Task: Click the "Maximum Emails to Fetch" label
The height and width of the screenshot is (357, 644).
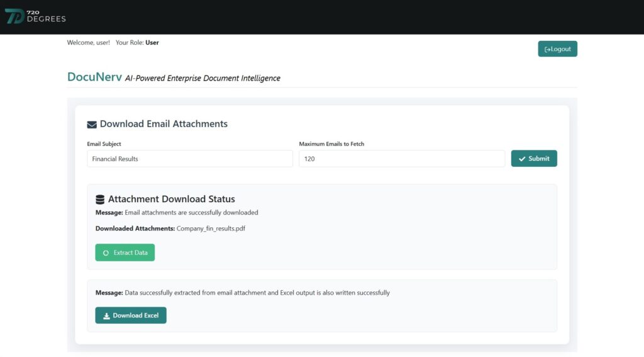Action: click(331, 144)
